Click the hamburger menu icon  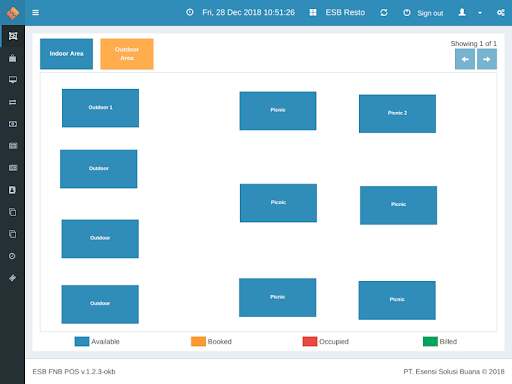pos(35,13)
